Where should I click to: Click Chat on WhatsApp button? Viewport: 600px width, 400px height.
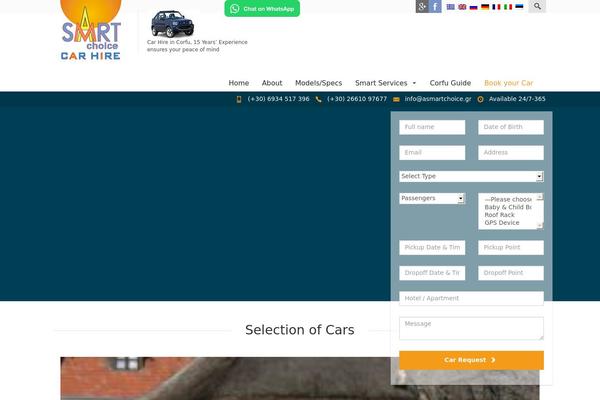262,8
